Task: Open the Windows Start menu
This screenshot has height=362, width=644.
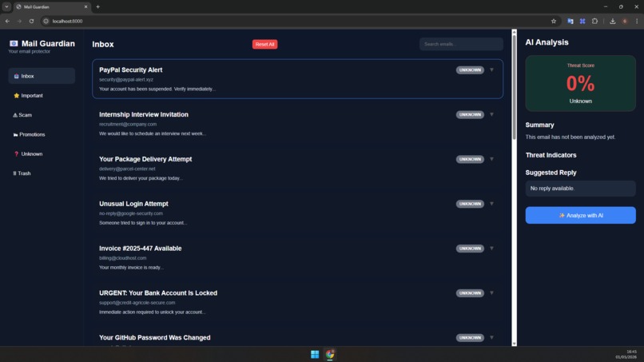Action: pos(315,354)
